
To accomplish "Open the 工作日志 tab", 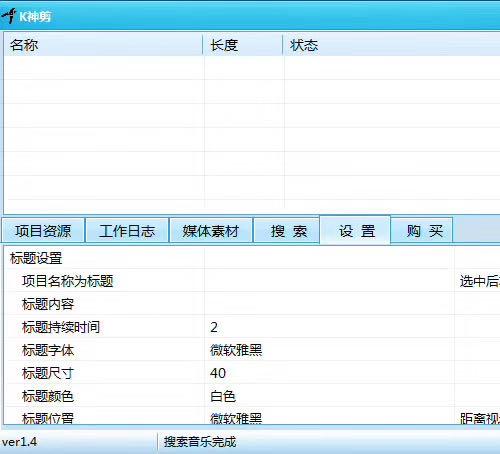I will [x=127, y=231].
